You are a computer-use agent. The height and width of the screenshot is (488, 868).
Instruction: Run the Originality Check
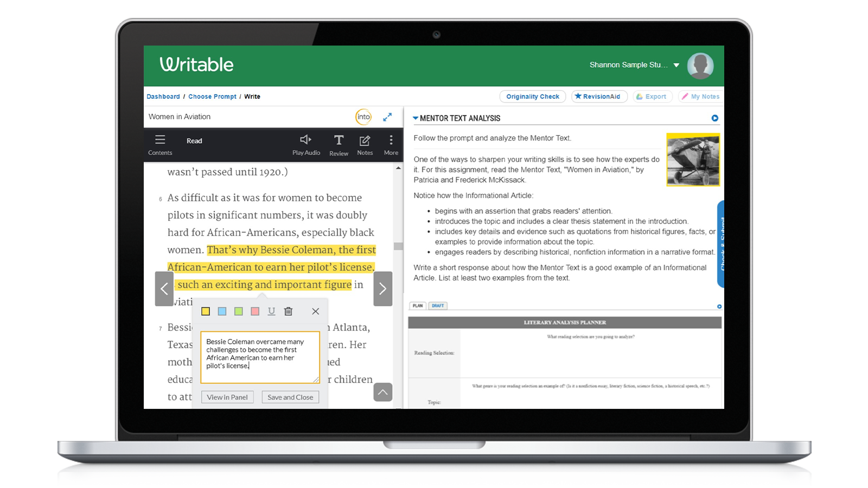pos(532,96)
